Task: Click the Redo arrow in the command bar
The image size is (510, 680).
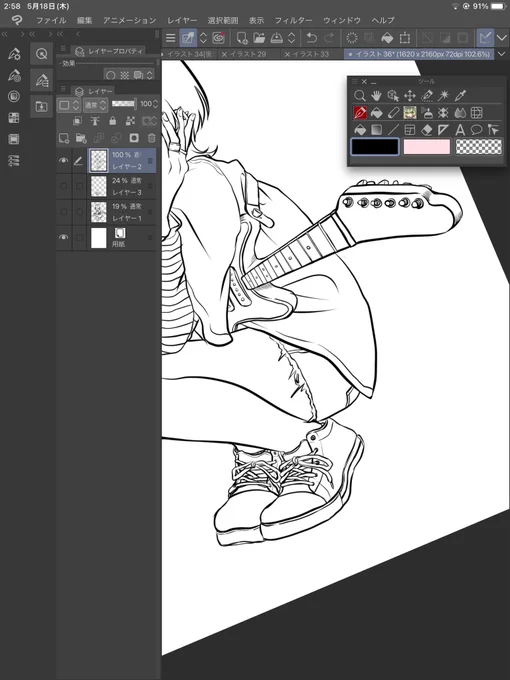Action: pos(329,38)
